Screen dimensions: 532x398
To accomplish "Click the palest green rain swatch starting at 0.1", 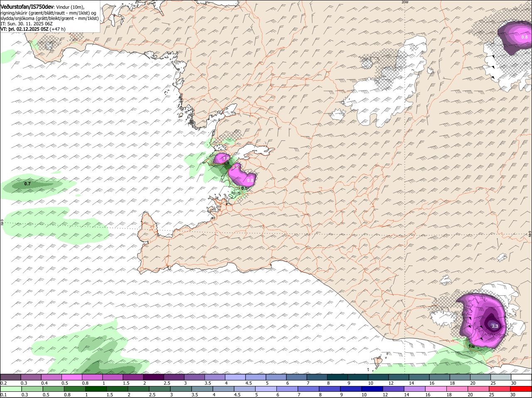I will (x=10, y=389).
